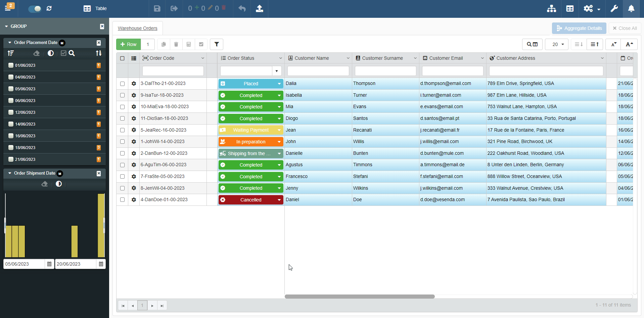This screenshot has width=644, height=318.
Task: Click the add Row button
Action: click(129, 44)
